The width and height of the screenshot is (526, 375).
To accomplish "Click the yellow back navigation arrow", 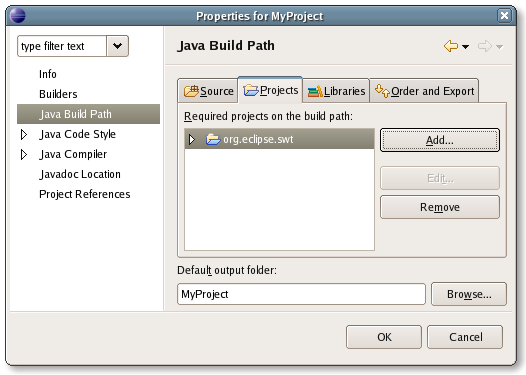I will tap(451, 46).
